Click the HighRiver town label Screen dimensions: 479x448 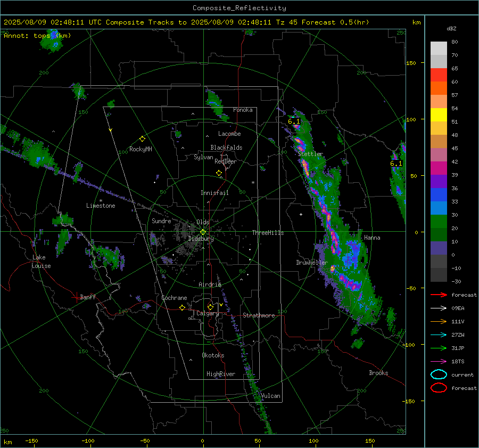[221, 374]
